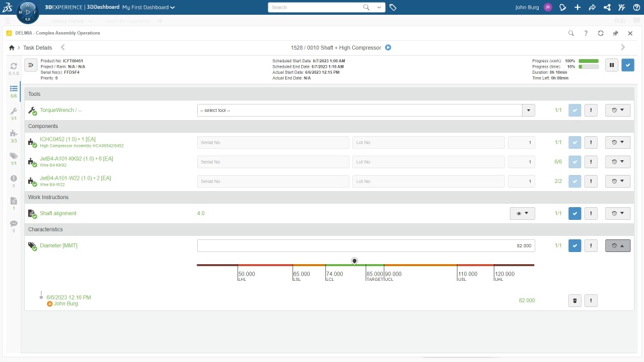Open the help question mark in top bar

tap(637, 7)
